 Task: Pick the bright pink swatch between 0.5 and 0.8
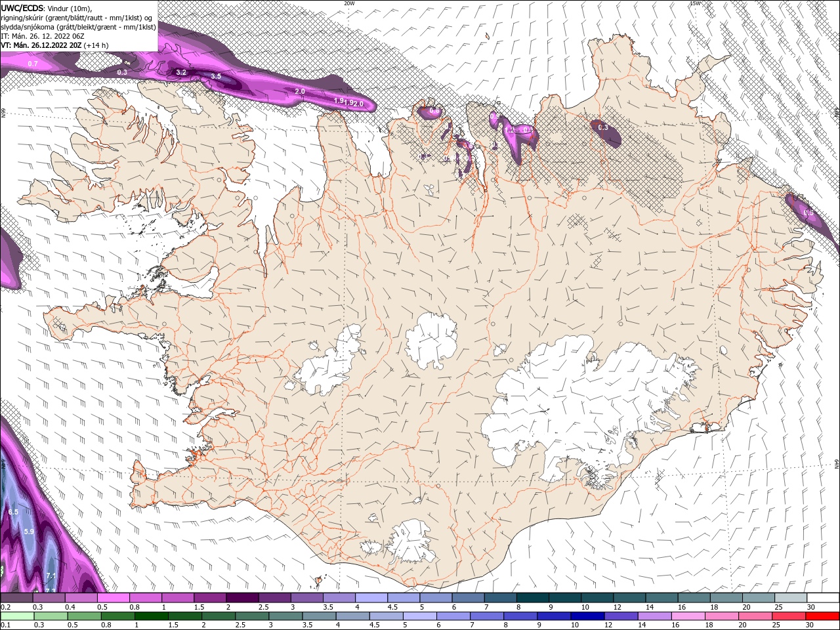click(113, 598)
